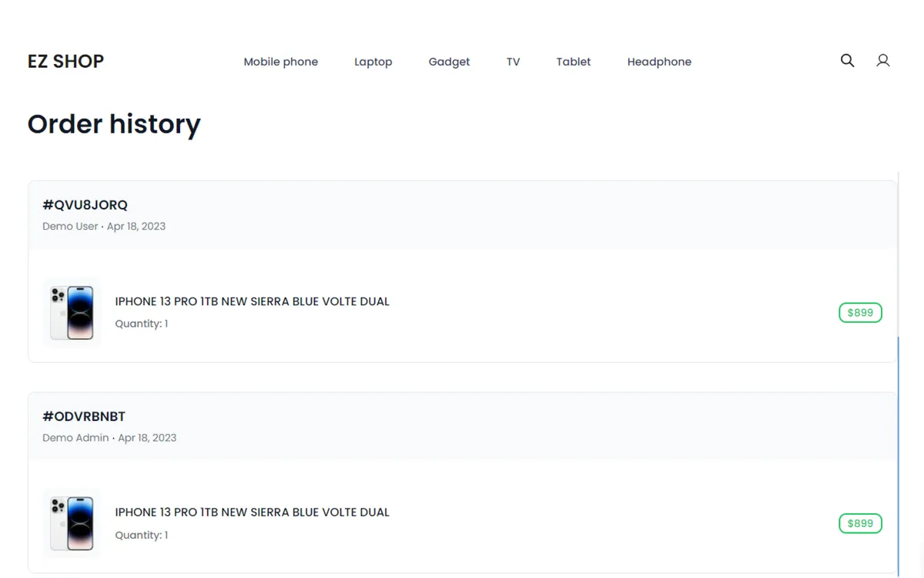Open the Laptop category
Screen dimensions: 924x578
pyautogui.click(x=373, y=62)
